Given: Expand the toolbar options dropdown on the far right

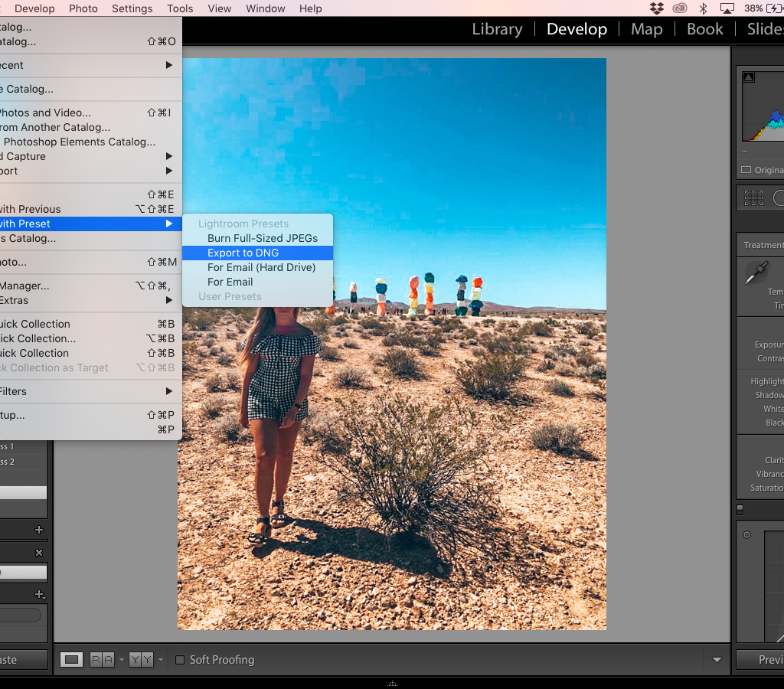Looking at the screenshot, I should [717, 659].
